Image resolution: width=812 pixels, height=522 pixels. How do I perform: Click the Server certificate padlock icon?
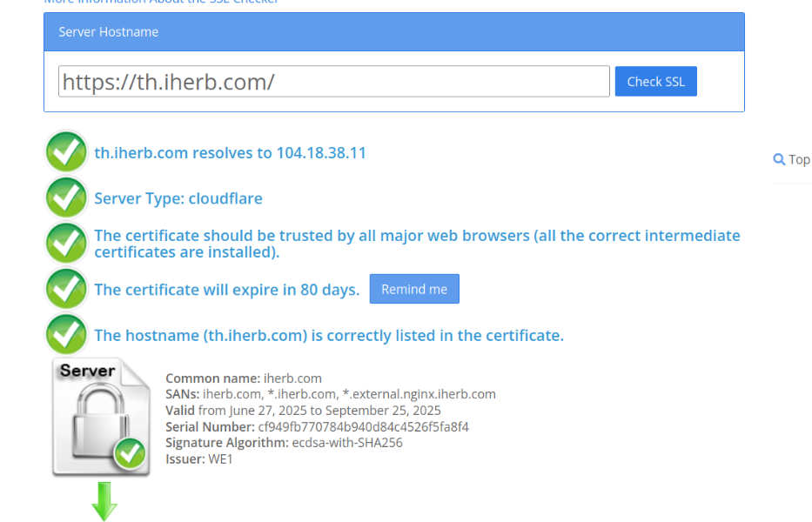tap(102, 418)
